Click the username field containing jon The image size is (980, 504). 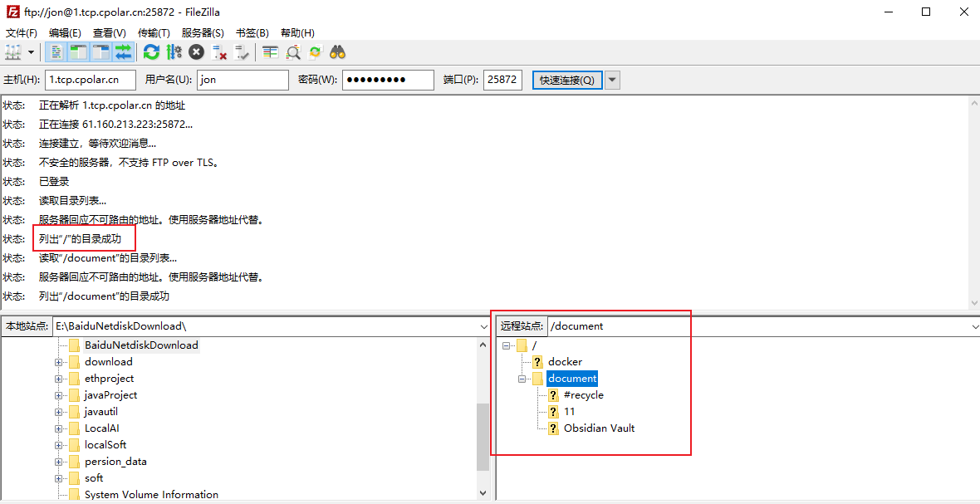(x=243, y=80)
